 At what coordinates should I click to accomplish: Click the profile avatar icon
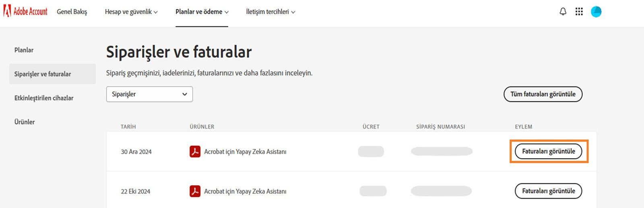596,12
